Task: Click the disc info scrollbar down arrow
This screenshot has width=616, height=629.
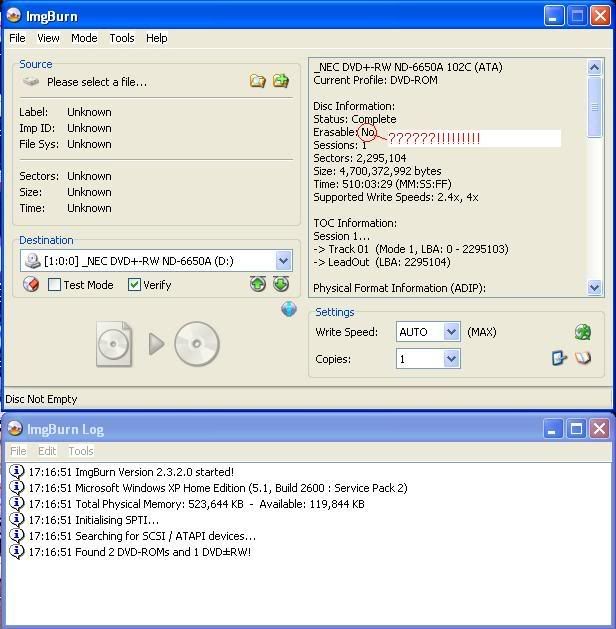Action: [594, 287]
